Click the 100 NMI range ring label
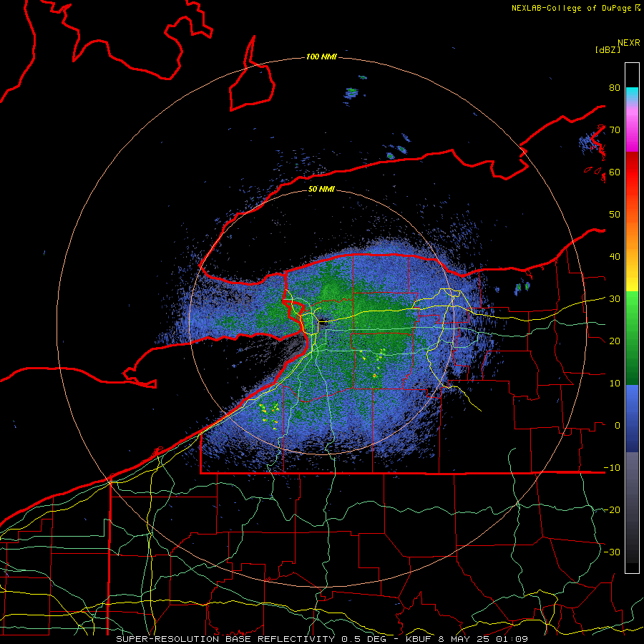The image size is (644, 644). click(x=321, y=57)
